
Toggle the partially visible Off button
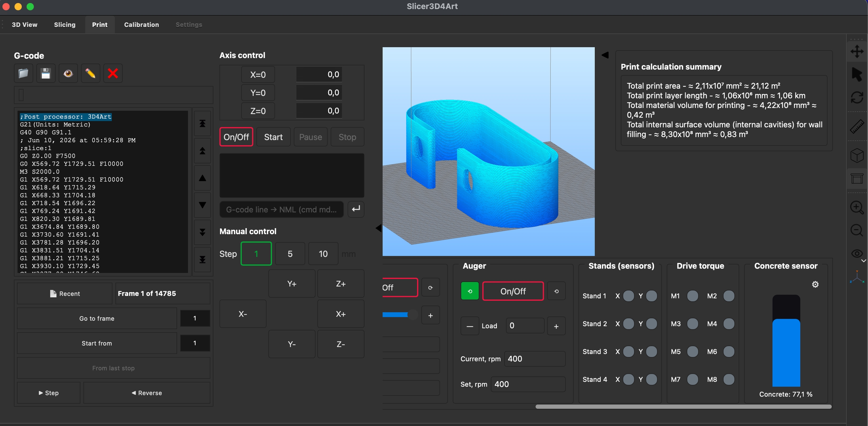(400, 288)
